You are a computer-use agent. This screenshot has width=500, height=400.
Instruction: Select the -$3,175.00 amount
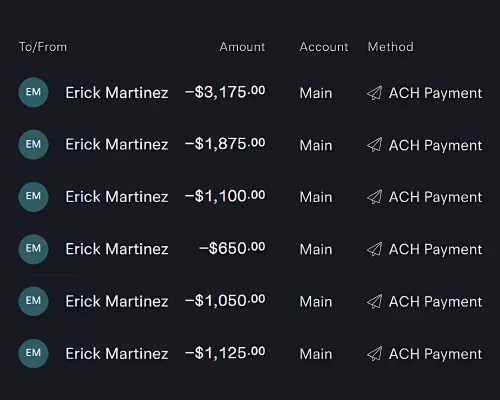(225, 92)
